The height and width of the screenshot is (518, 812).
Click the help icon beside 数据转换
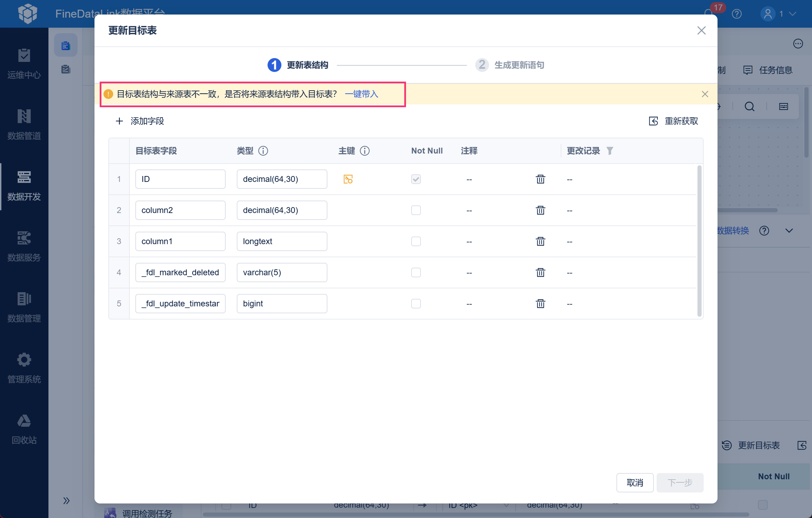[764, 231]
